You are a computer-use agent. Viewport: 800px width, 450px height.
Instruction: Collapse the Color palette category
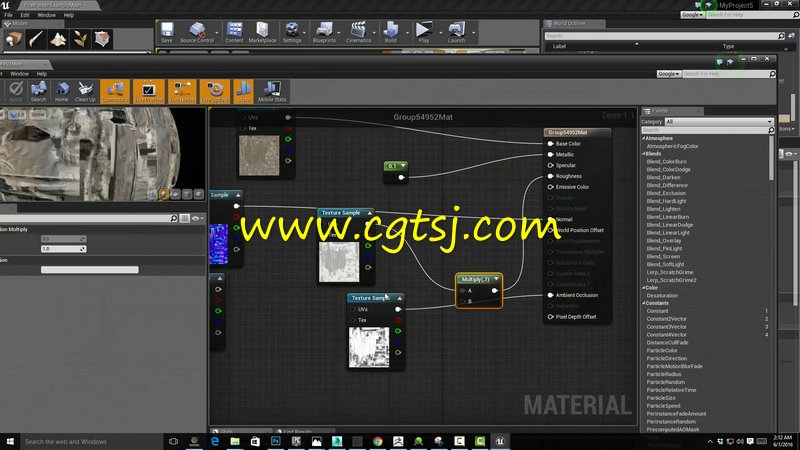click(643, 288)
